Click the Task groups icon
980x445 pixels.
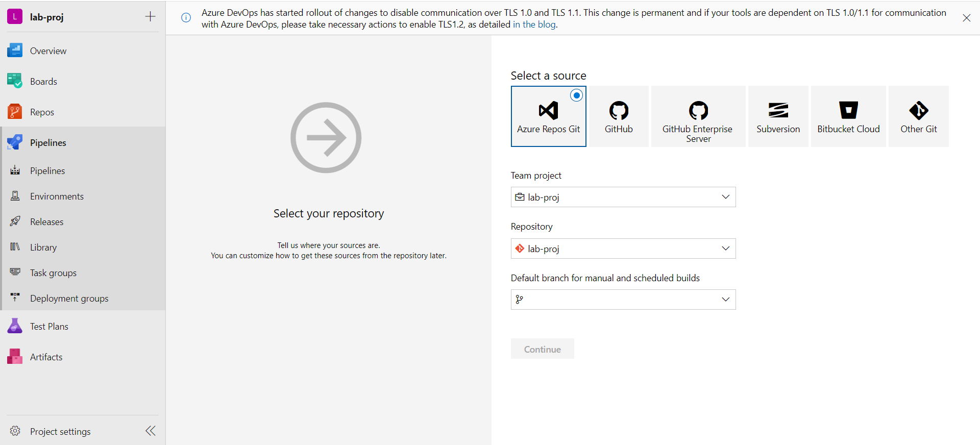[15, 272]
